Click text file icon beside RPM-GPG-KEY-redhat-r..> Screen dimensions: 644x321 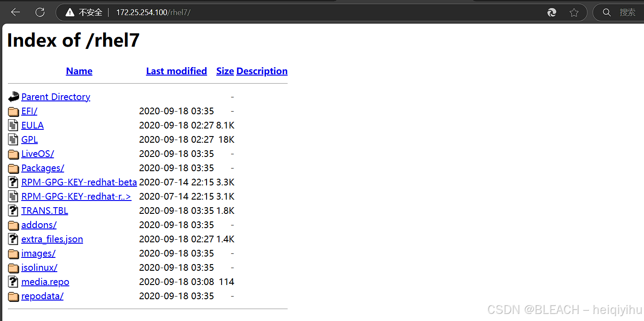coord(14,197)
